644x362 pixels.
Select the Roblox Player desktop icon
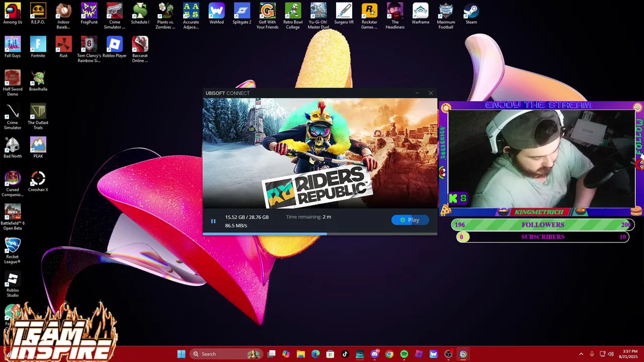(x=115, y=47)
